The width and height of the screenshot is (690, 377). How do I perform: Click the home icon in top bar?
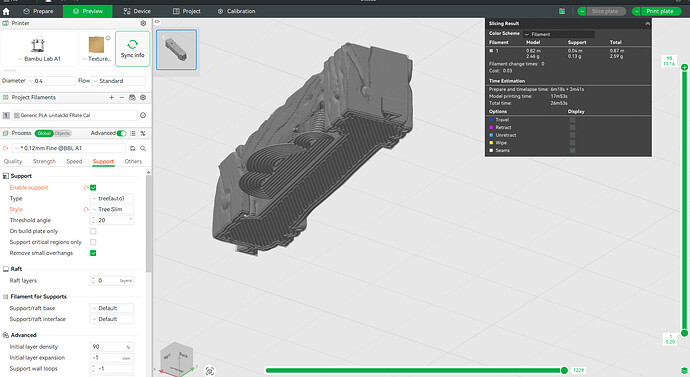[6, 11]
